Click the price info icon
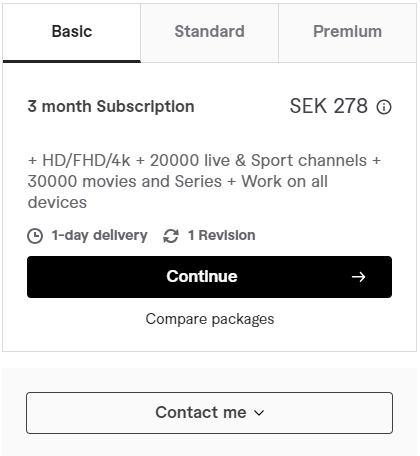The width and height of the screenshot is (420, 456). pos(384,107)
